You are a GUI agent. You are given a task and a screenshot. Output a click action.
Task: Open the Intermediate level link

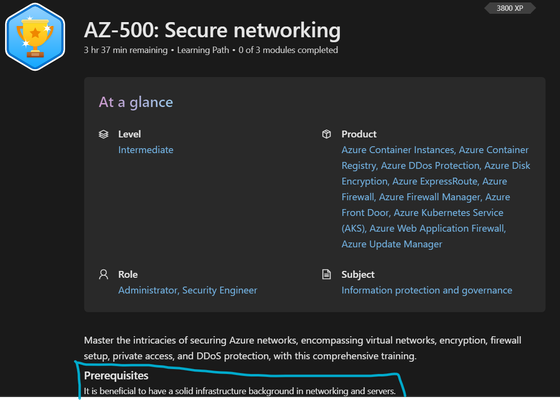point(146,150)
